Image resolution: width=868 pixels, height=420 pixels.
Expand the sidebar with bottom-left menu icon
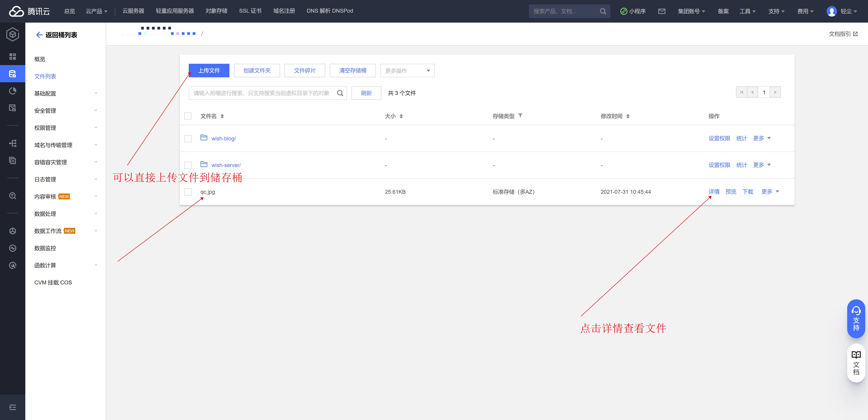(12, 407)
